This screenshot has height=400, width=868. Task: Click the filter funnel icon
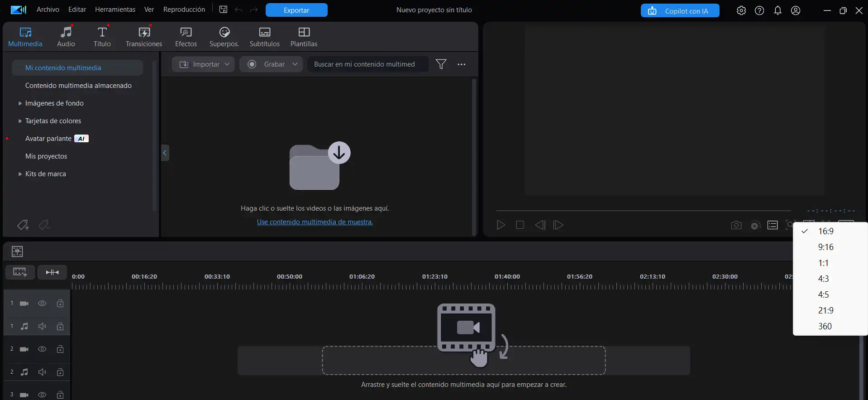click(x=440, y=64)
